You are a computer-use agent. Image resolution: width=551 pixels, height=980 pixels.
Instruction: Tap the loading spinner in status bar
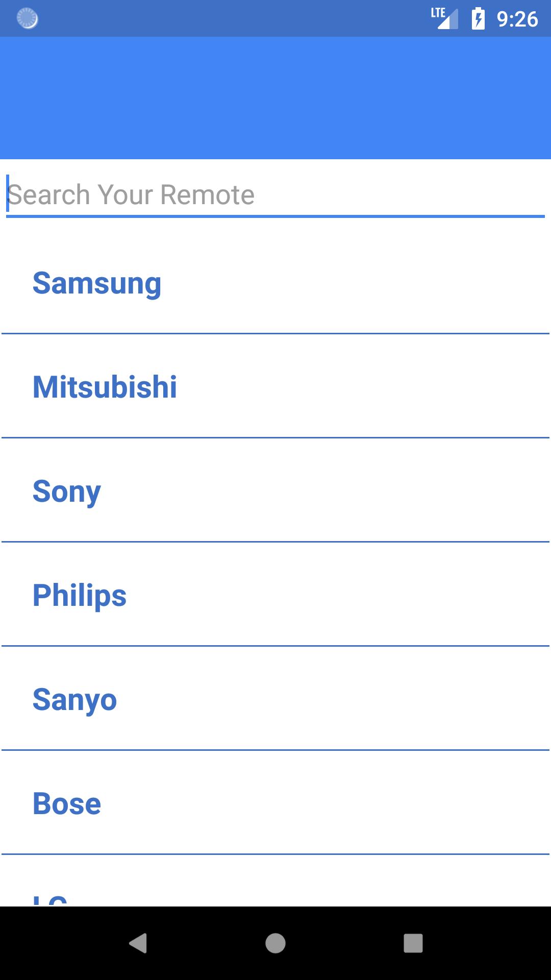(x=27, y=18)
